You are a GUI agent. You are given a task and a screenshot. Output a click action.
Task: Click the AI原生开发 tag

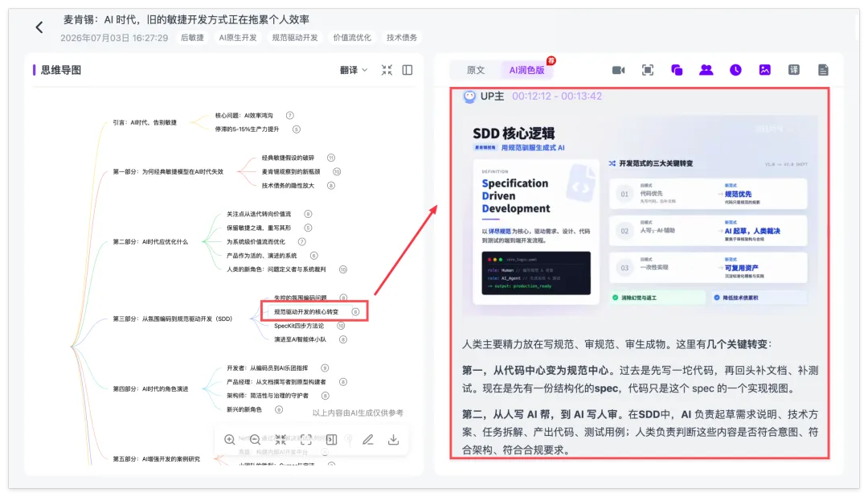coord(237,38)
